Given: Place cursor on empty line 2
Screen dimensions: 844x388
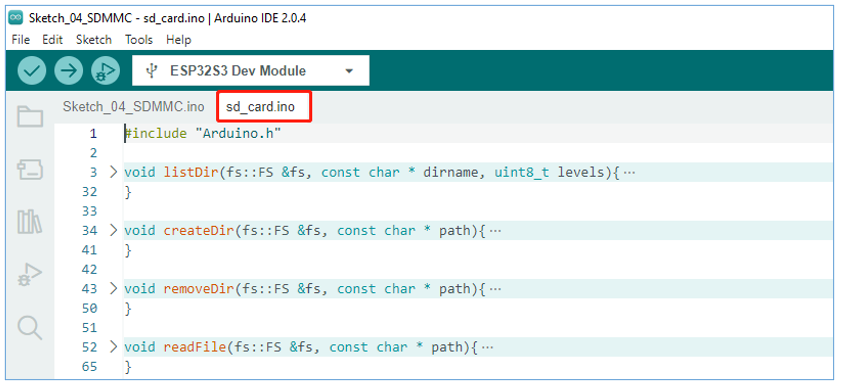Looking at the screenshot, I should click(478, 153).
